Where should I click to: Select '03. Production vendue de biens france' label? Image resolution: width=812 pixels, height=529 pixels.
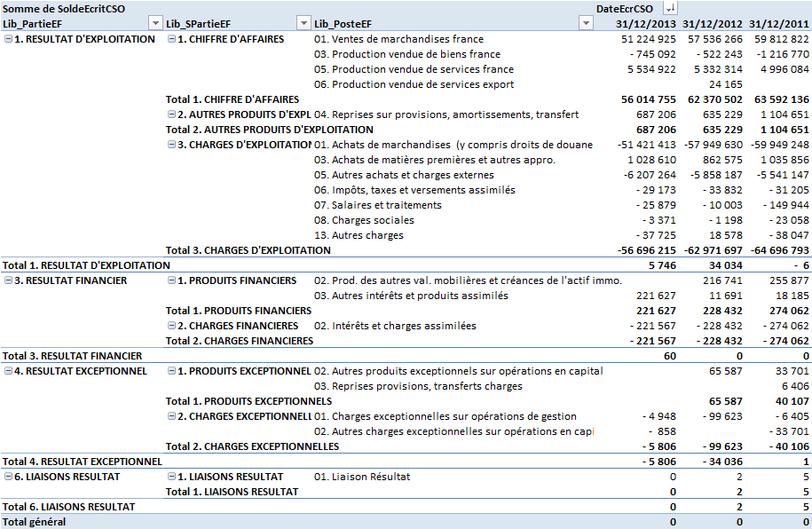407,54
